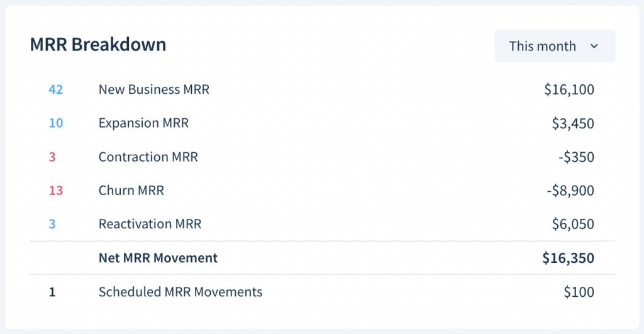The image size is (644, 334).
Task: Open the 13 Churn customers count
Action: coord(56,190)
